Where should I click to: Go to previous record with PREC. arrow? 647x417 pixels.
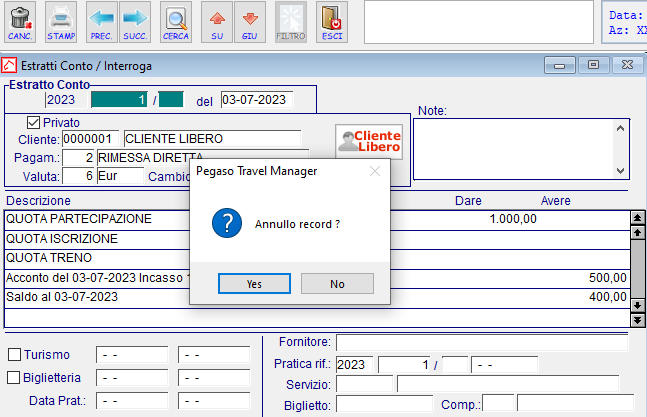pos(102,22)
